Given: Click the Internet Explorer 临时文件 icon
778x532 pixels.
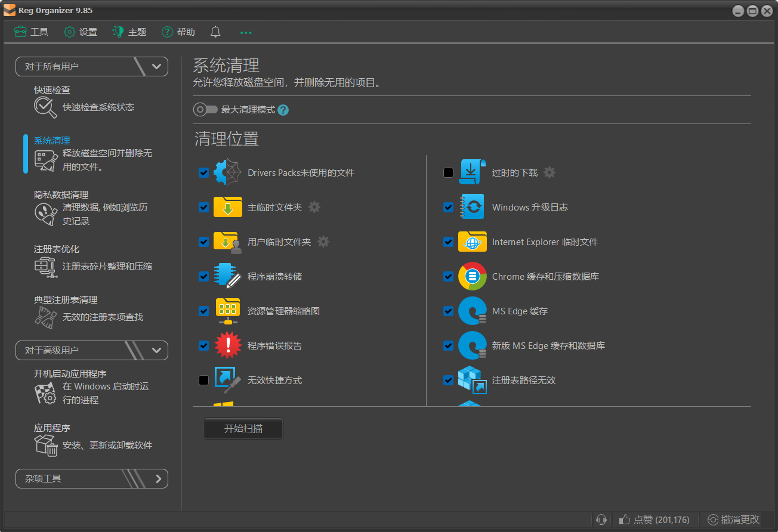Looking at the screenshot, I should point(472,242).
